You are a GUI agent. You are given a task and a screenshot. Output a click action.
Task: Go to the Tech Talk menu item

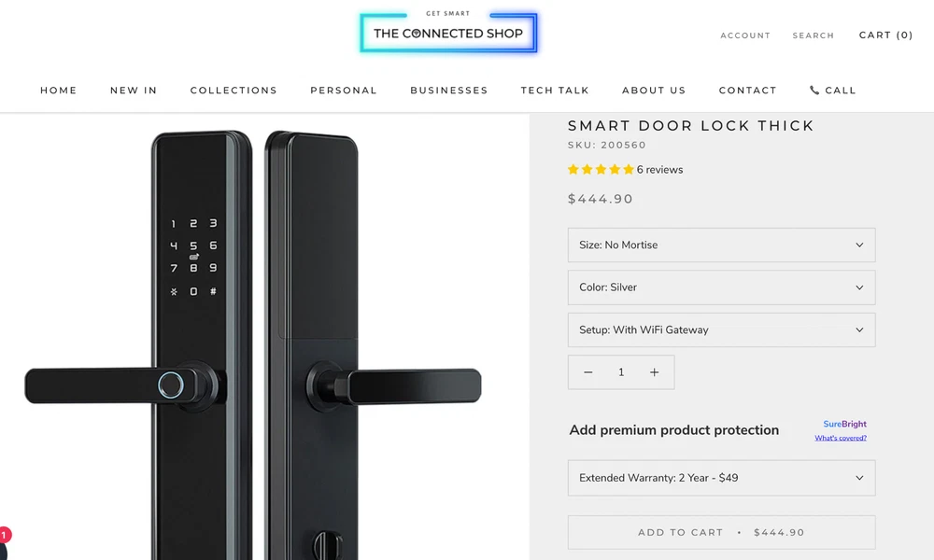click(x=555, y=91)
